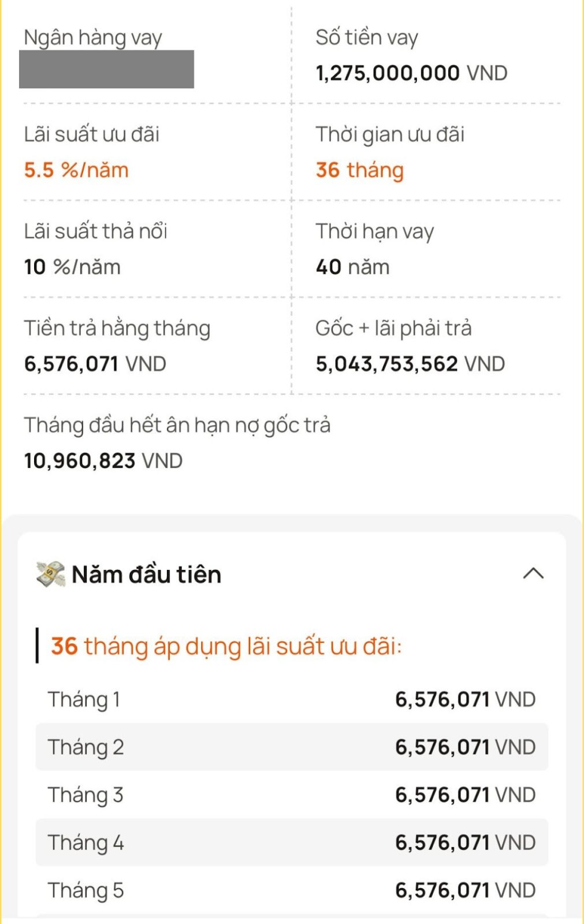Screen dimensions: 584x924
Task: Click the 40 năm loan term value
Action: 352,267
